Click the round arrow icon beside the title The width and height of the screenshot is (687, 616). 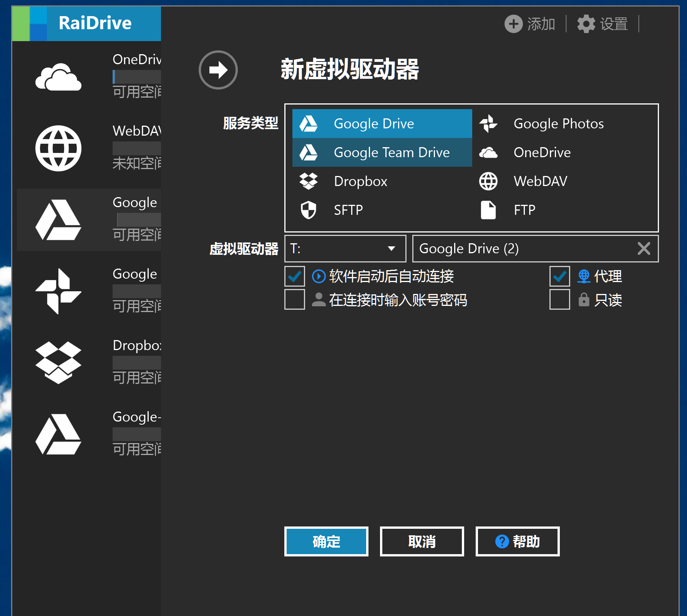tap(218, 70)
